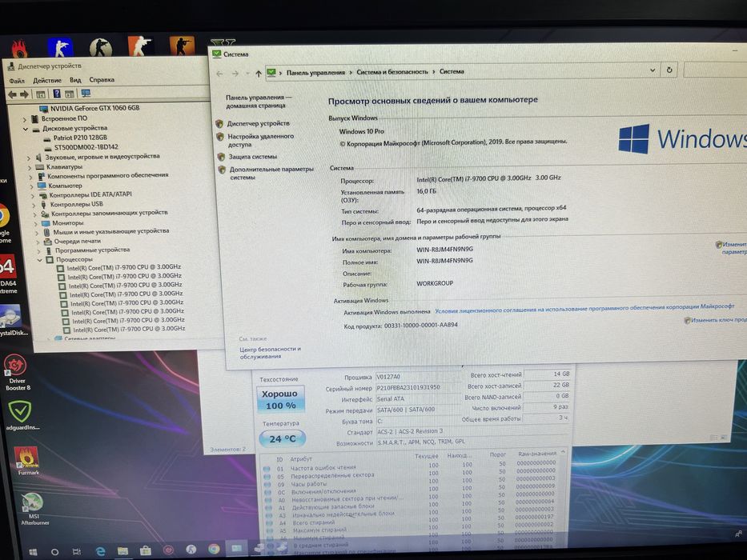Click the Windows Start button

(x=33, y=552)
